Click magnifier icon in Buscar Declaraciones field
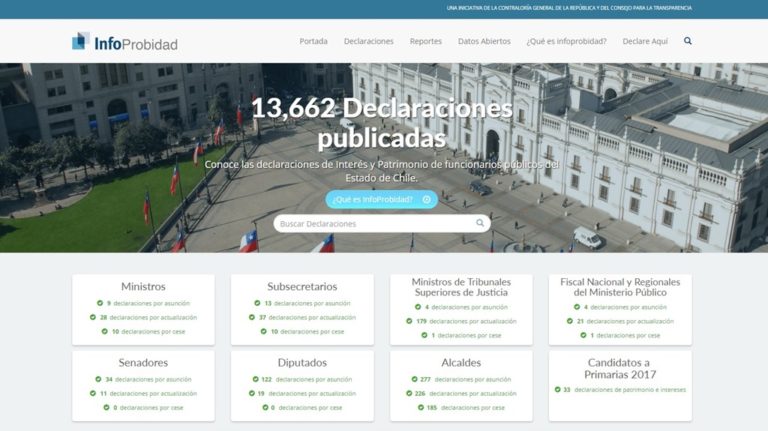Viewport: 768px width, 431px height. pyautogui.click(x=480, y=224)
